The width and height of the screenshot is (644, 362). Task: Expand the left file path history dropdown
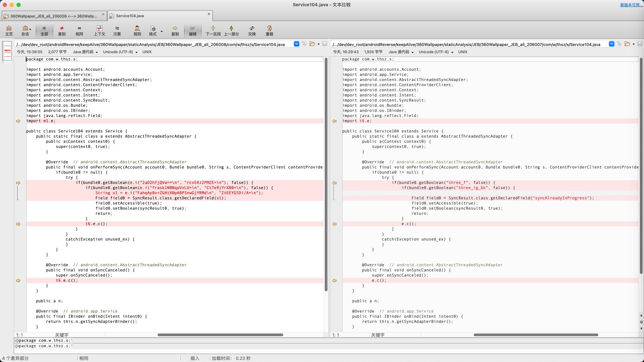coord(296,44)
